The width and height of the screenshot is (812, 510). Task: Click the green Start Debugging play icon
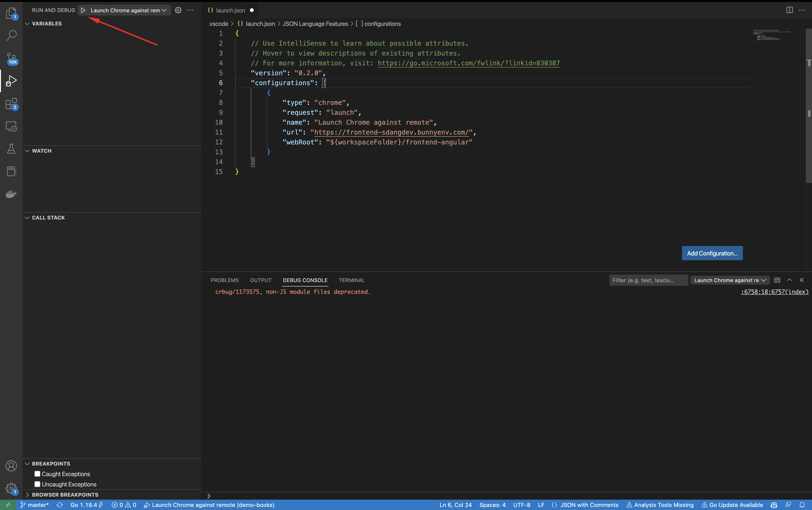pyautogui.click(x=83, y=10)
